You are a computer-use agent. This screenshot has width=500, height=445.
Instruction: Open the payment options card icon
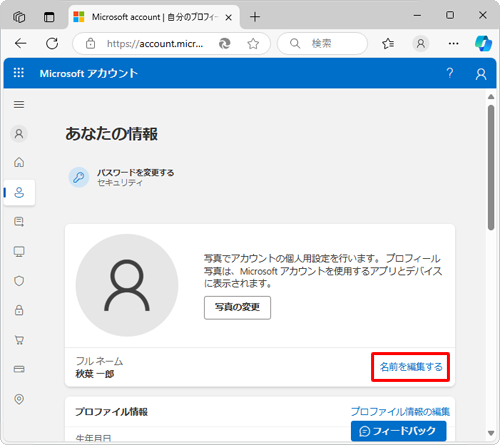(x=19, y=369)
